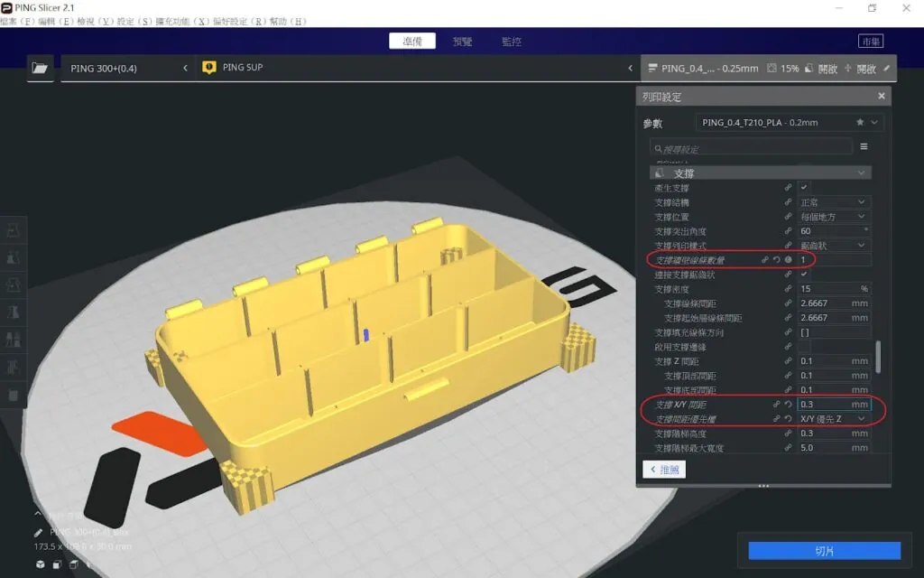Open the 支撐結構 dropdown showing 正常
The image size is (924, 578).
click(x=834, y=201)
